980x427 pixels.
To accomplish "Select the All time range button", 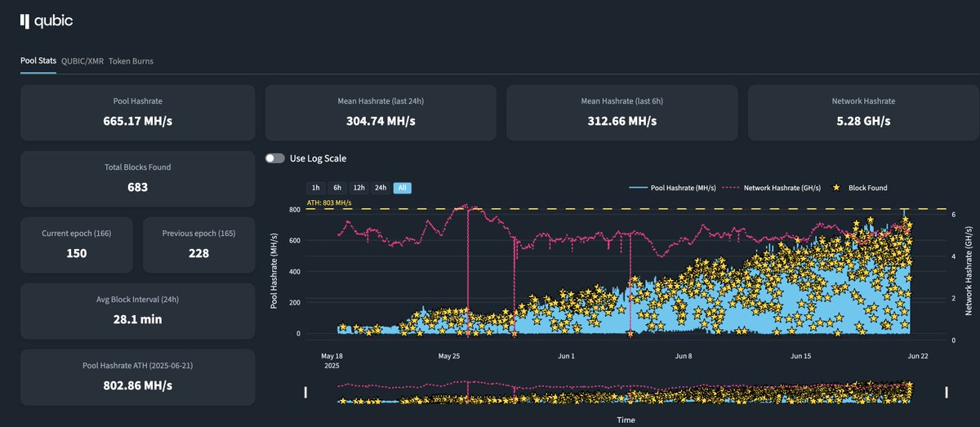I will [402, 188].
